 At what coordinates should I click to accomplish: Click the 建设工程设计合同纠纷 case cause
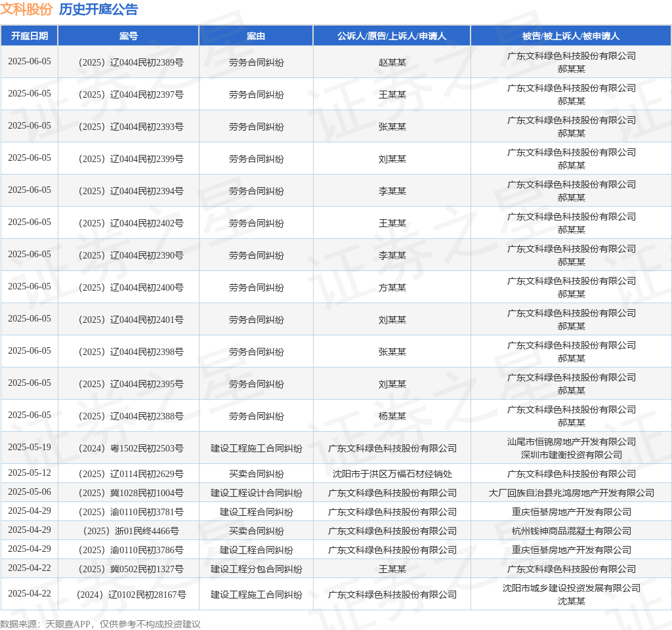[257, 493]
